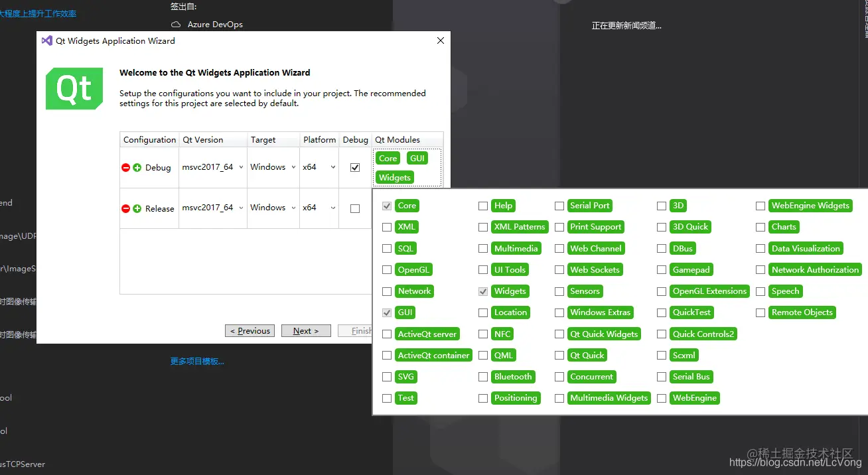Enable the Charts module checkbox
Image resolution: width=868 pixels, height=475 pixels.
tap(760, 227)
